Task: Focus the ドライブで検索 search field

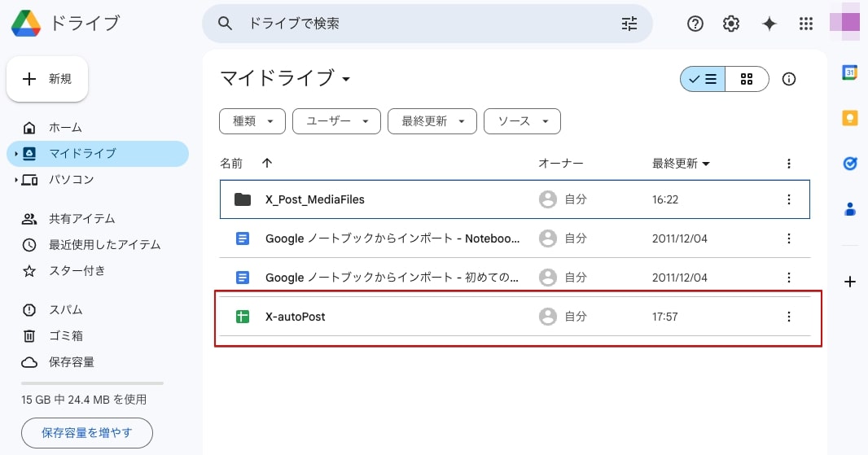Action: point(426,24)
